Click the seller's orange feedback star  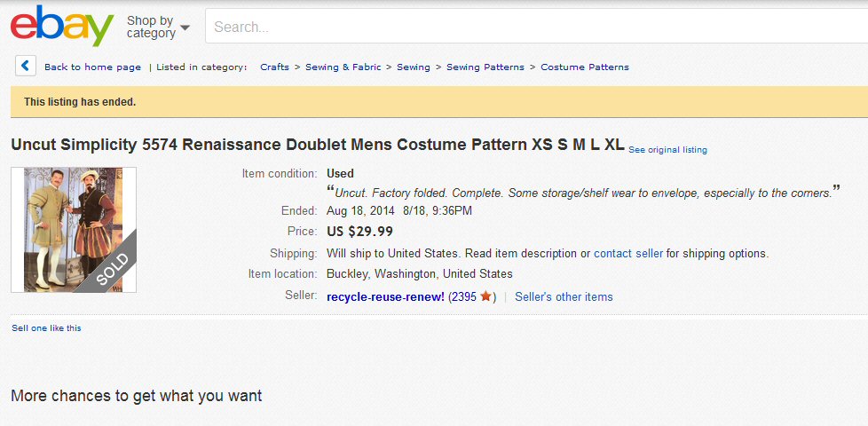pos(485,296)
